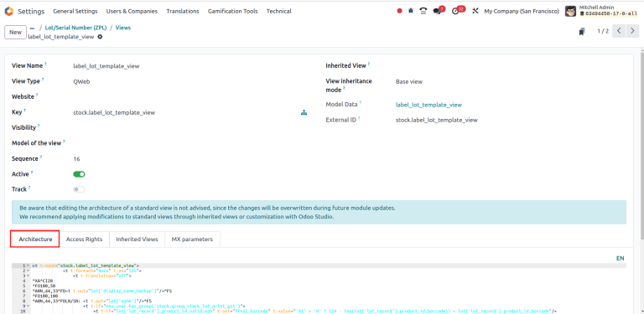644x314 pixels.
Task: Click the Sequence help tooltip mark
Action: [41, 157]
